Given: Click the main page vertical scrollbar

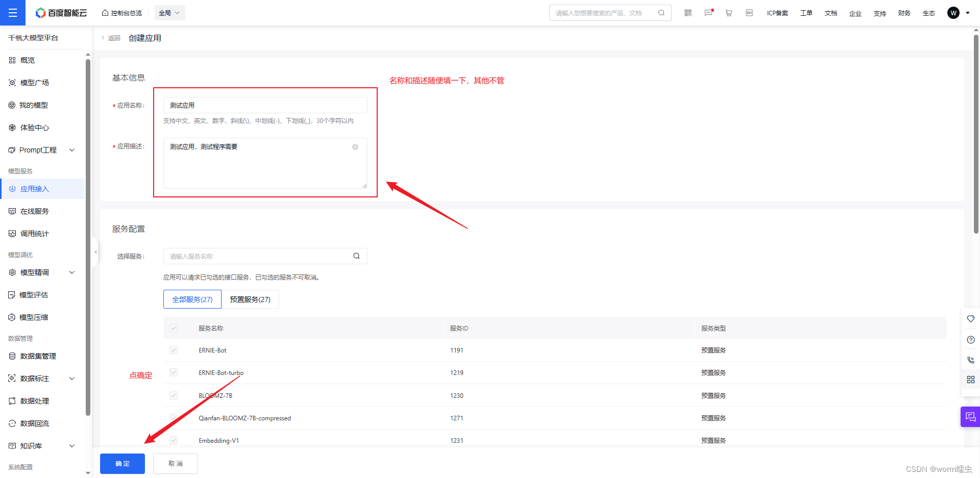Looking at the screenshot, I should [x=976, y=135].
